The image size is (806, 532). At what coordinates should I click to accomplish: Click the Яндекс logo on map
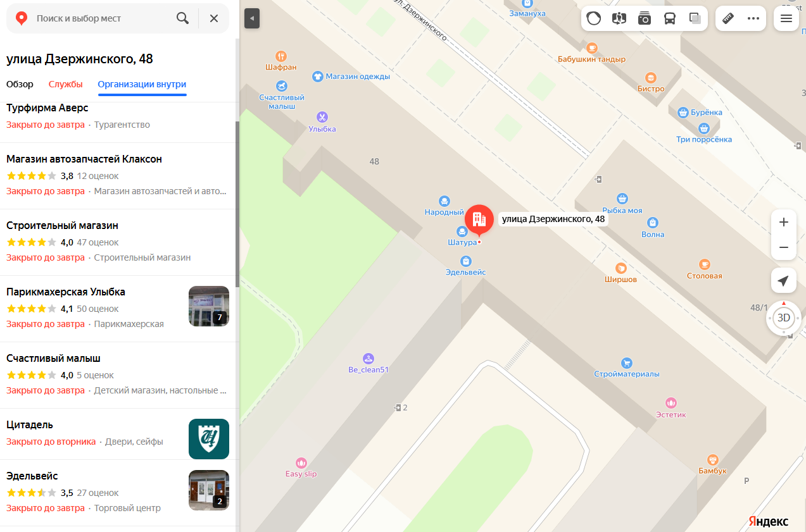769,521
